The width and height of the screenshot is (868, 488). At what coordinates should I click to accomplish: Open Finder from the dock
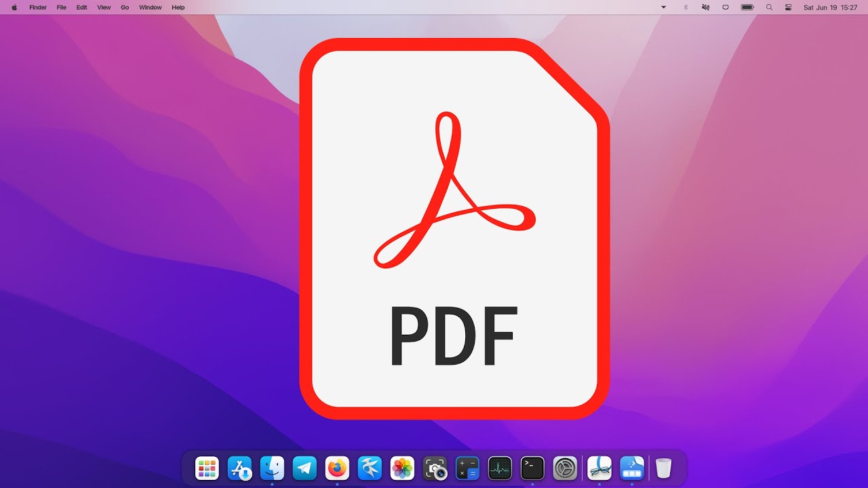click(x=272, y=468)
